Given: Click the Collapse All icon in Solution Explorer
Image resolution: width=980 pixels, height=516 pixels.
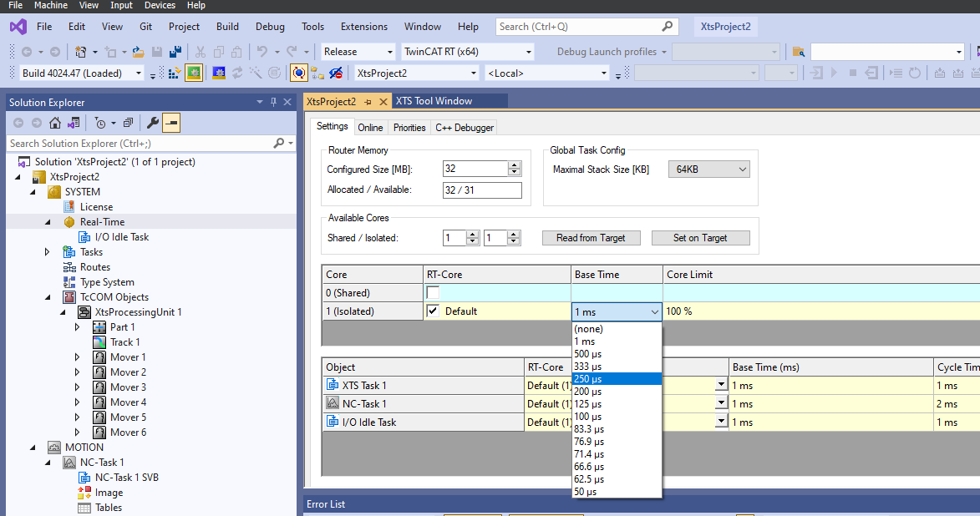Looking at the screenshot, I should (128, 123).
